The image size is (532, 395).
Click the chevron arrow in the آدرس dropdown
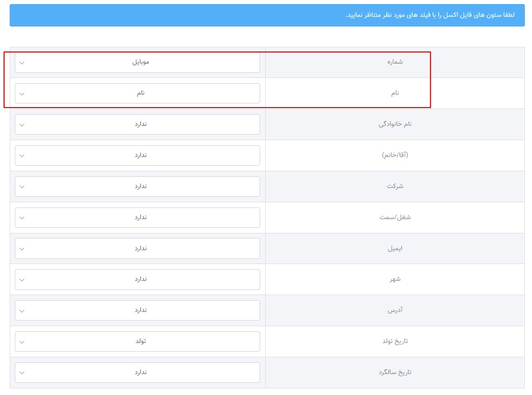(x=22, y=311)
